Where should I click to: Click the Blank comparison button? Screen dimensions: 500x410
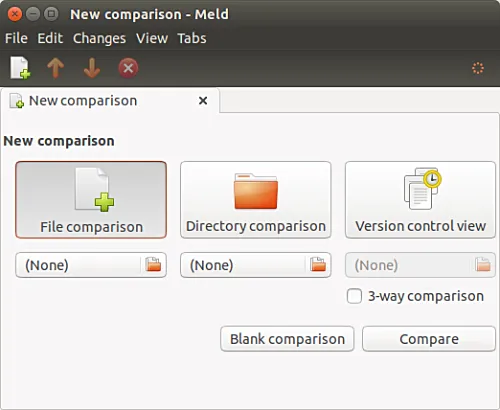(x=287, y=339)
